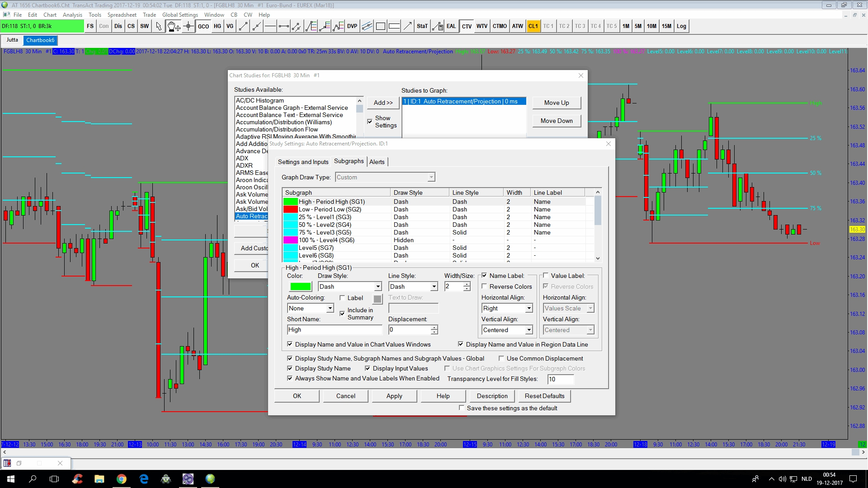The height and width of the screenshot is (488, 868).
Task: Click the SW toolbar button
Action: point(145,26)
